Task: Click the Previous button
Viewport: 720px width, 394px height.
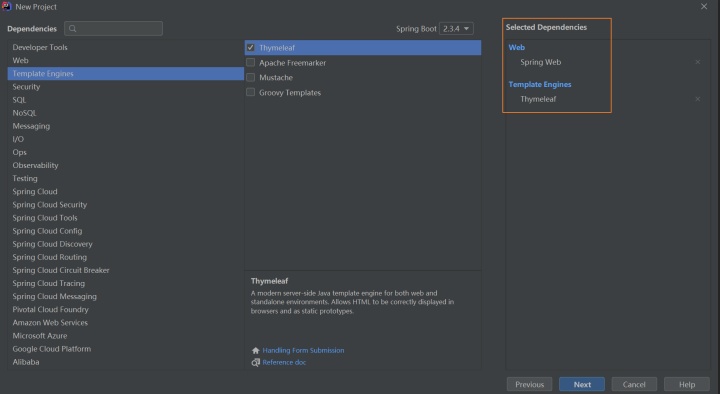Action: click(529, 384)
